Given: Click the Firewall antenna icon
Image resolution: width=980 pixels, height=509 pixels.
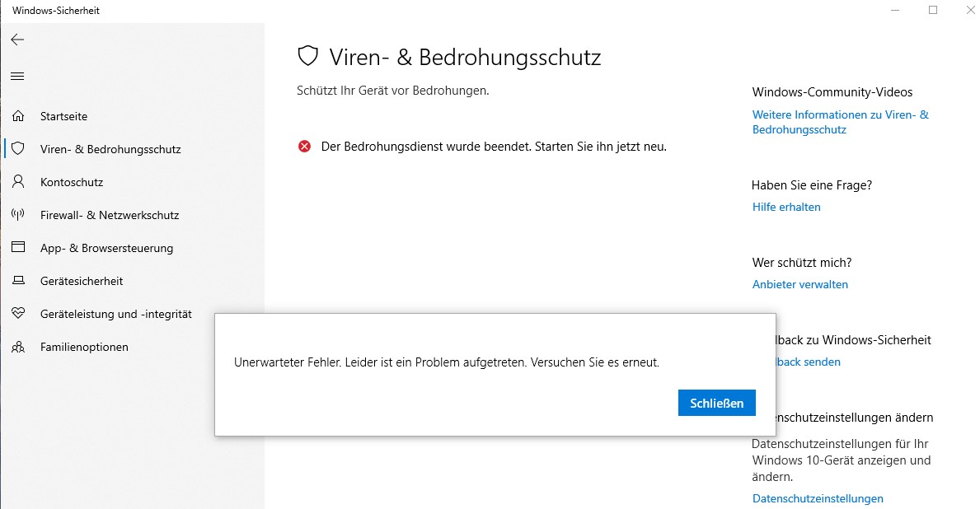Looking at the screenshot, I should pos(18,215).
